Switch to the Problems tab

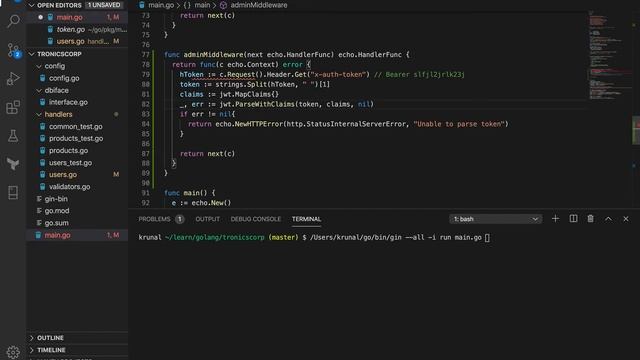(x=154, y=219)
